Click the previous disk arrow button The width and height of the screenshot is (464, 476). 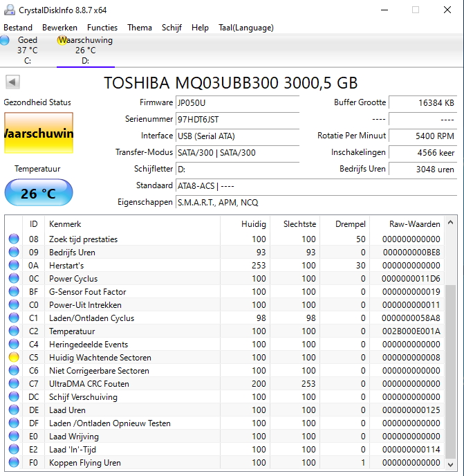point(12,82)
